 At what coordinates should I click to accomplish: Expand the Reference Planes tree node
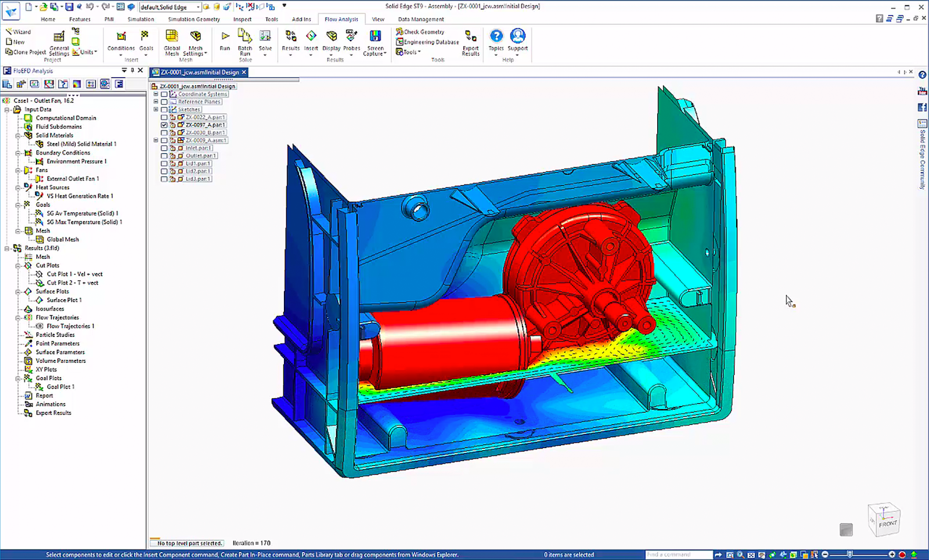(x=156, y=101)
